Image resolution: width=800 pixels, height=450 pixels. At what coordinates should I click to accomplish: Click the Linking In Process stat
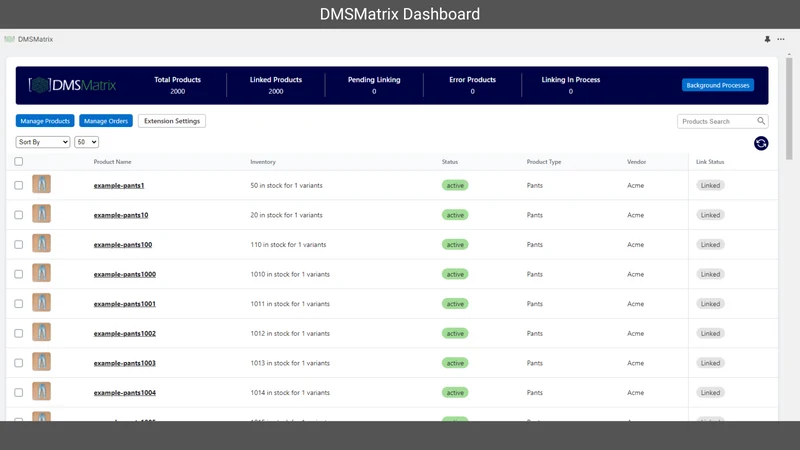pos(570,85)
